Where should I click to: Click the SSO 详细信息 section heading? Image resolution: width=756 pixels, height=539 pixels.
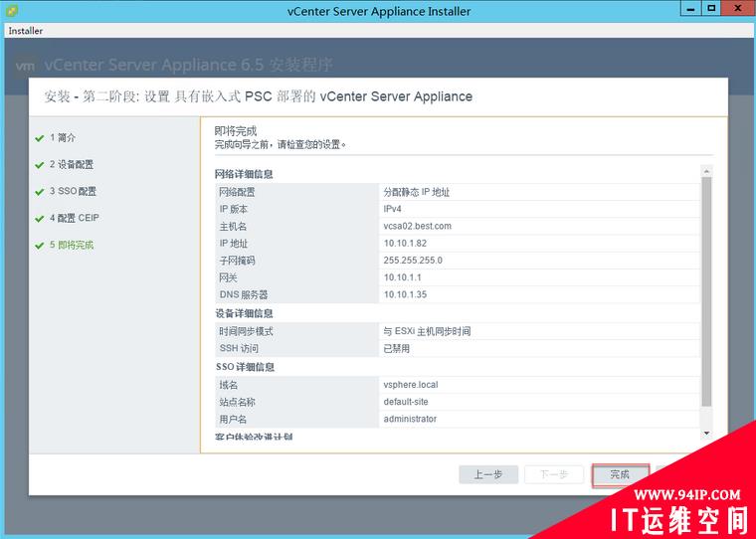coord(245,367)
